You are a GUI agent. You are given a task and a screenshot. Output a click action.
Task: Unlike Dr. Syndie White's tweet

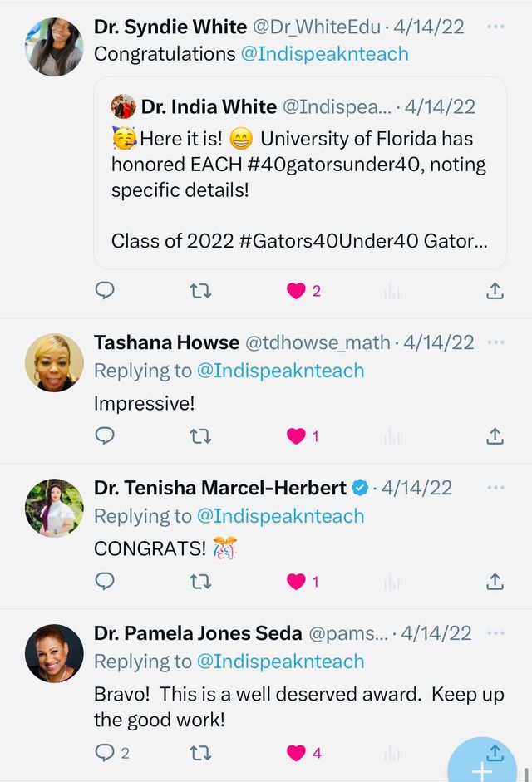click(297, 291)
